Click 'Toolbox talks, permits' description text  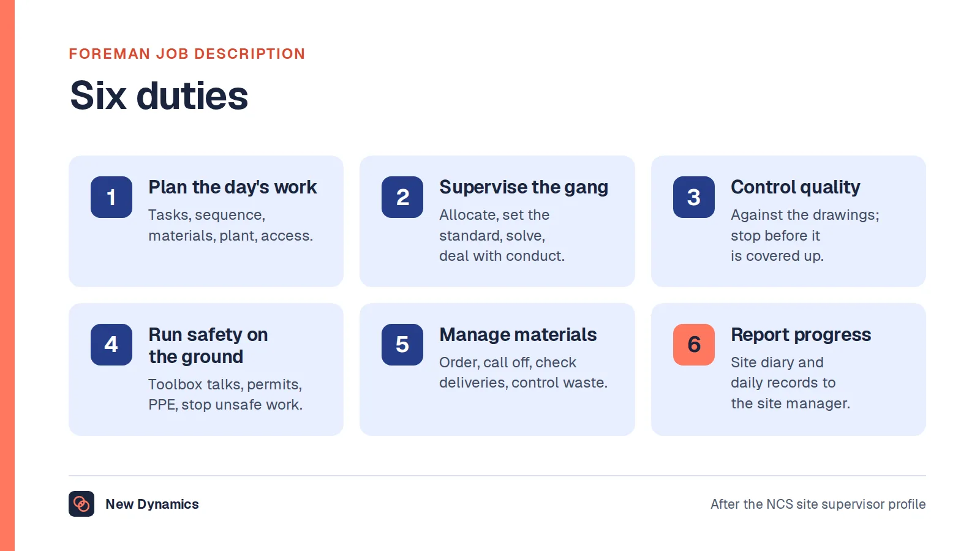[x=225, y=394]
